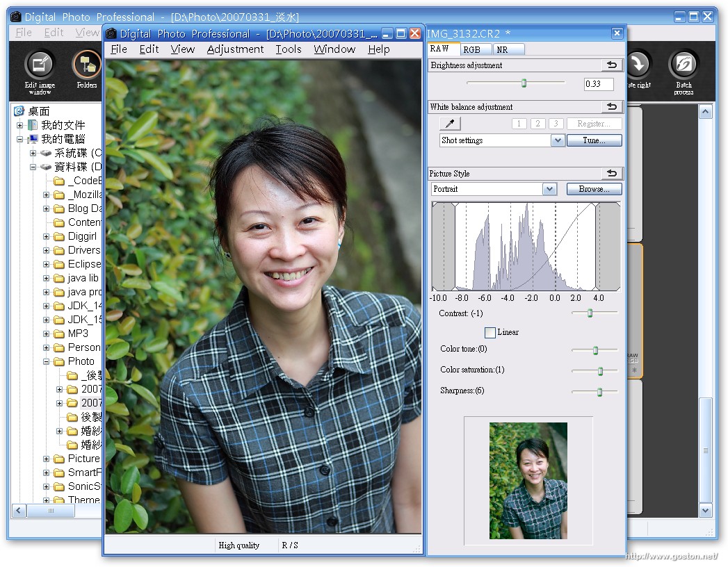Click white balance preset button 1
Viewport: 728px width, 567px height.
pyautogui.click(x=519, y=124)
